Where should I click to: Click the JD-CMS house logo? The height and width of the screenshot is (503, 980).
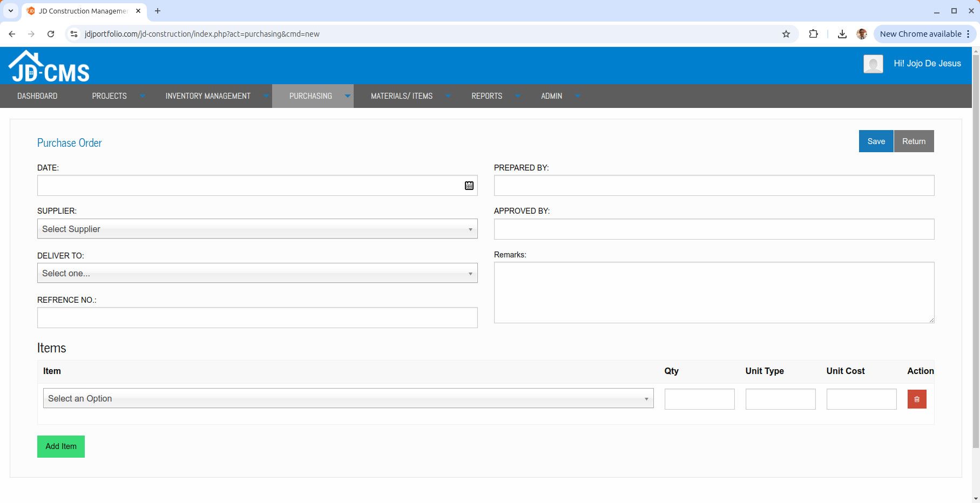49,67
